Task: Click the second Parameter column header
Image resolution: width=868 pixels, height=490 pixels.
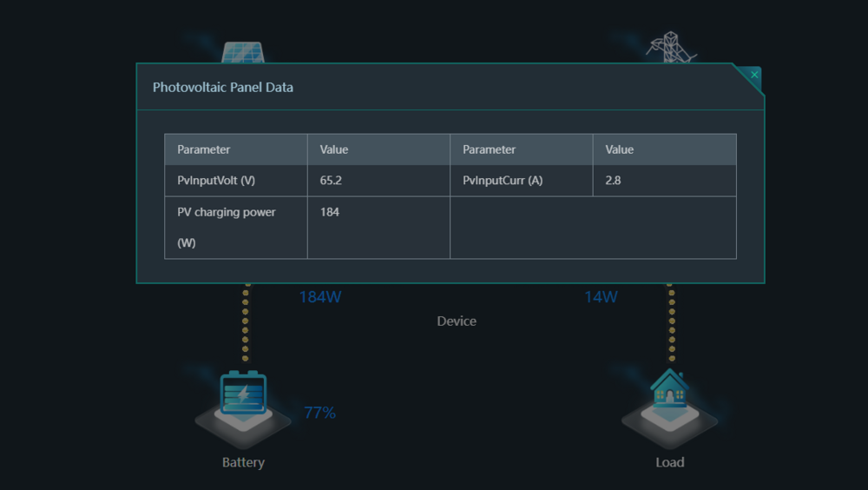Action: 522,149
